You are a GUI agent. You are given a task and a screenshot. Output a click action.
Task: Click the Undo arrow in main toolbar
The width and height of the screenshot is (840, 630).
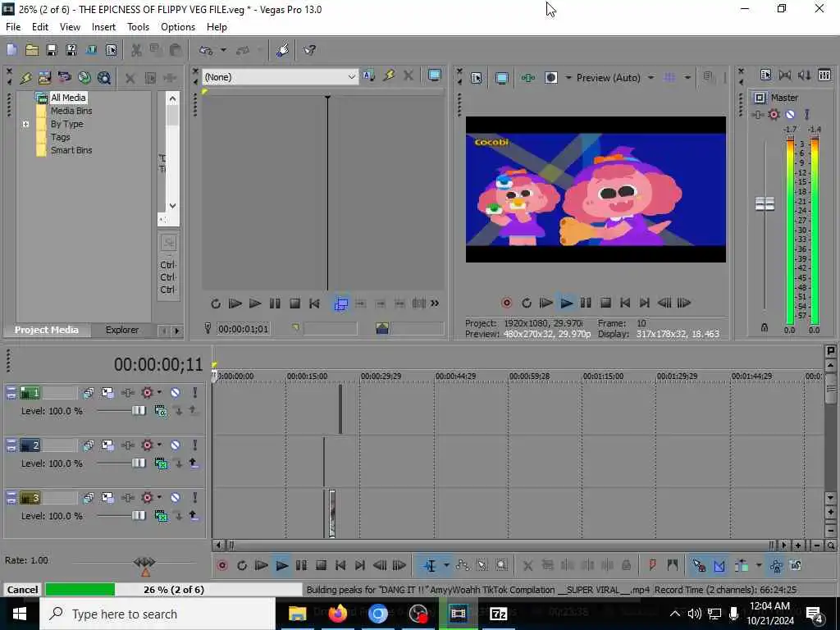pyautogui.click(x=206, y=50)
